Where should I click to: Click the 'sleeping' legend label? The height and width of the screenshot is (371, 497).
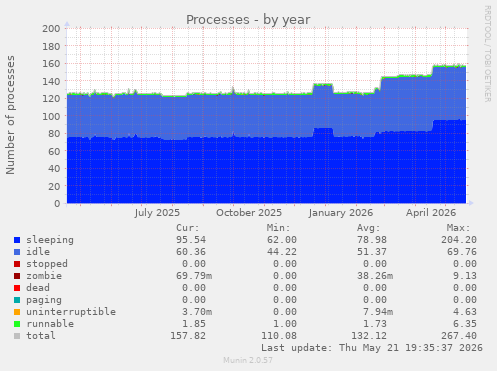click(x=50, y=240)
